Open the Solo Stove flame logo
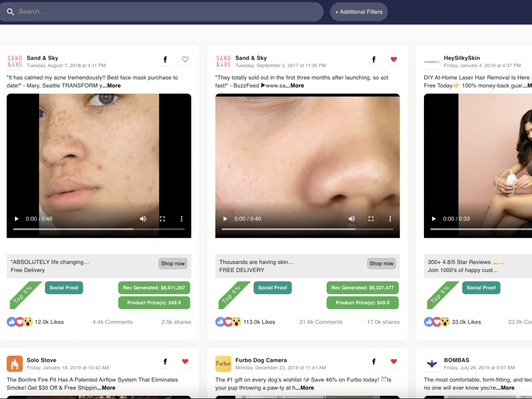The image size is (532, 399). (x=14, y=364)
